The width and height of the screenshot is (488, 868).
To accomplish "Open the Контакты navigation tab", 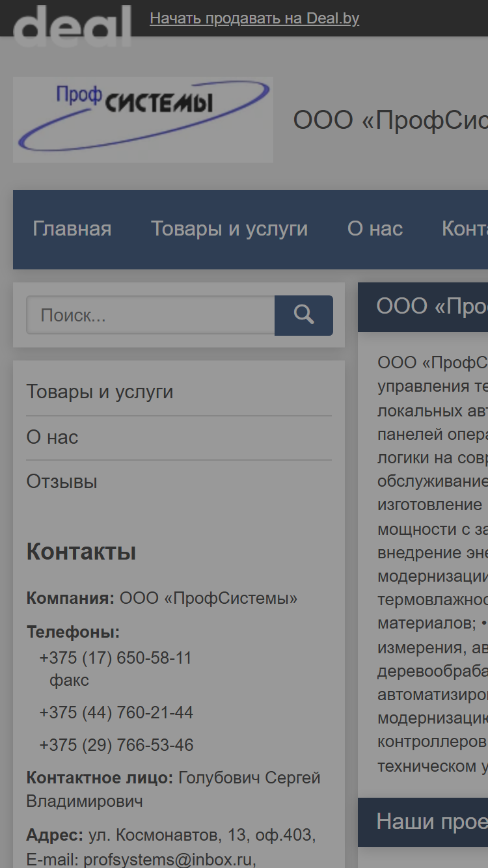I will [465, 229].
